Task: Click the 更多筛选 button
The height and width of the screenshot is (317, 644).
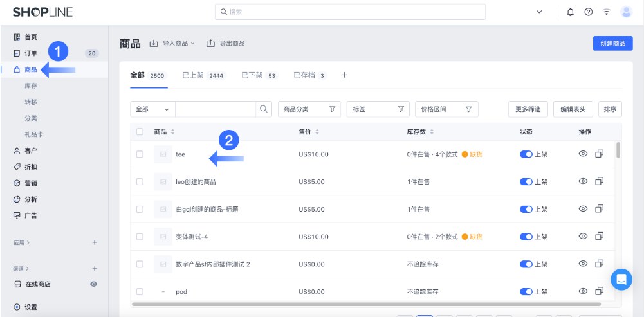Action: click(528, 109)
